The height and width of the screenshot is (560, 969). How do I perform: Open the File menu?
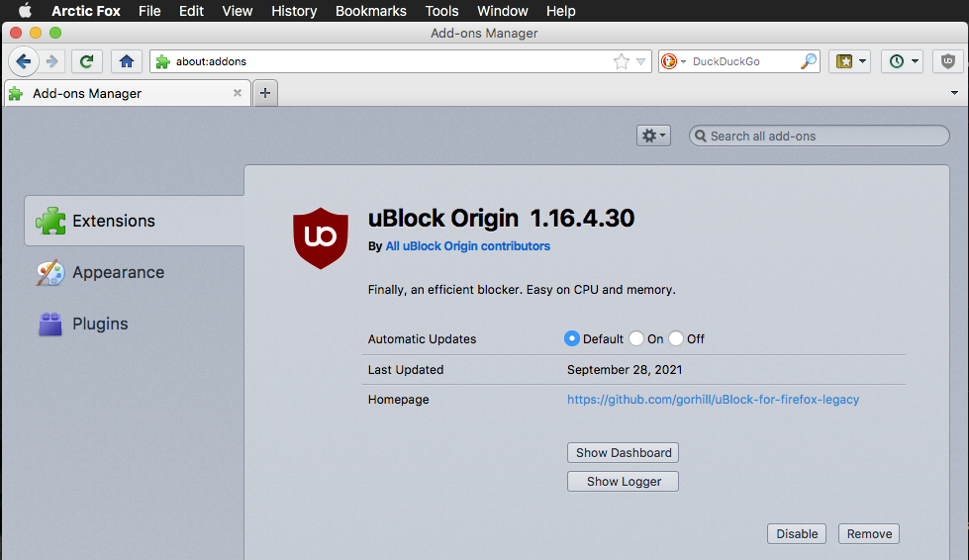click(149, 11)
